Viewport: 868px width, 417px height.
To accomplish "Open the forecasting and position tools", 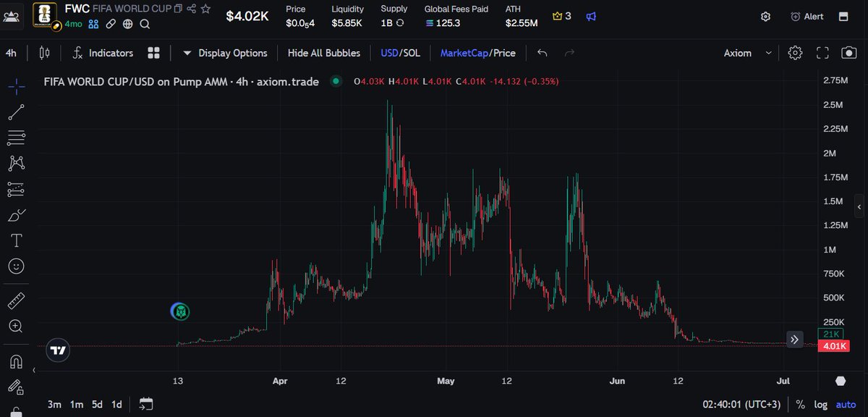I will (16, 190).
